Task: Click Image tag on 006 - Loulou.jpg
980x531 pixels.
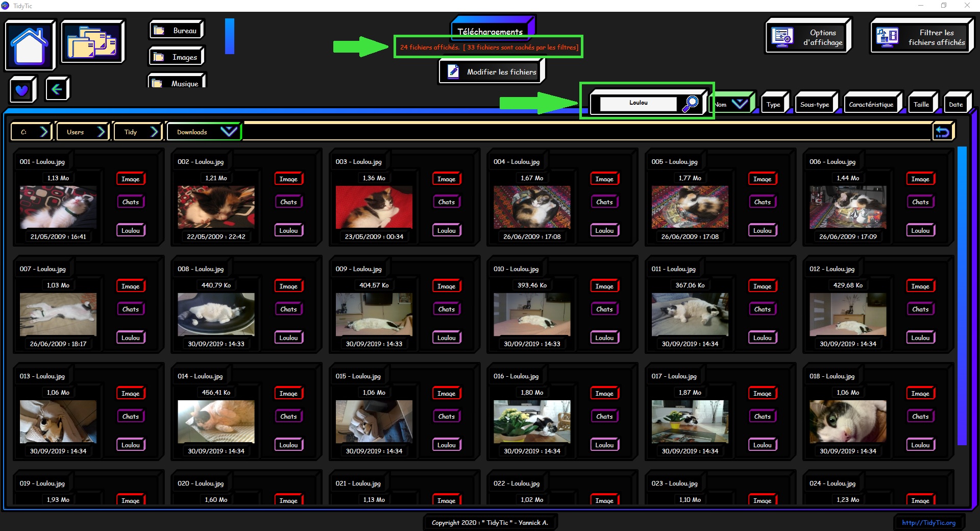Action: (x=920, y=179)
